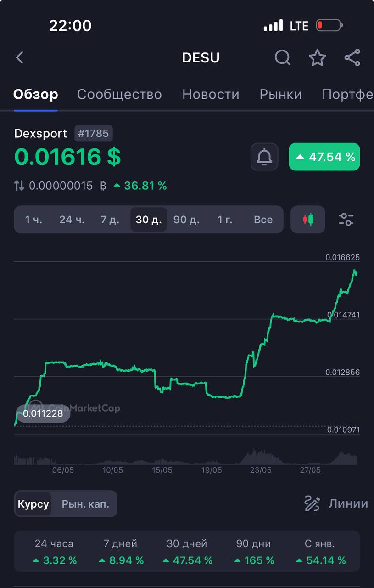Tap the 0.011228 price label on chart
374x588 pixels.
point(43,413)
